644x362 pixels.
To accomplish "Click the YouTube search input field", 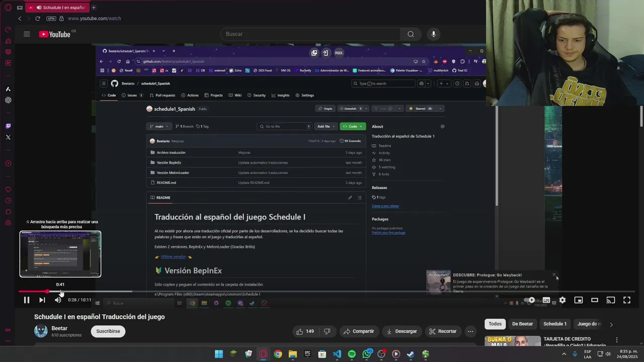I will (310, 34).
